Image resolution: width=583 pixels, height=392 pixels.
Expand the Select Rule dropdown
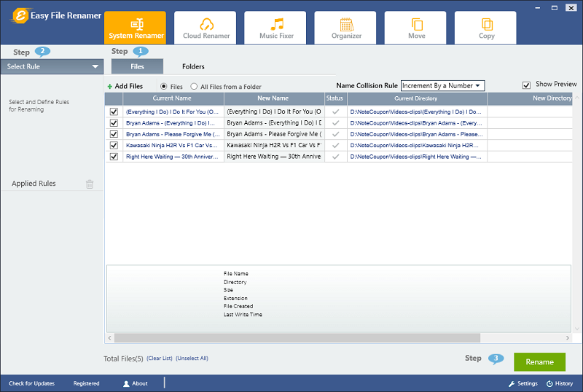[52, 66]
